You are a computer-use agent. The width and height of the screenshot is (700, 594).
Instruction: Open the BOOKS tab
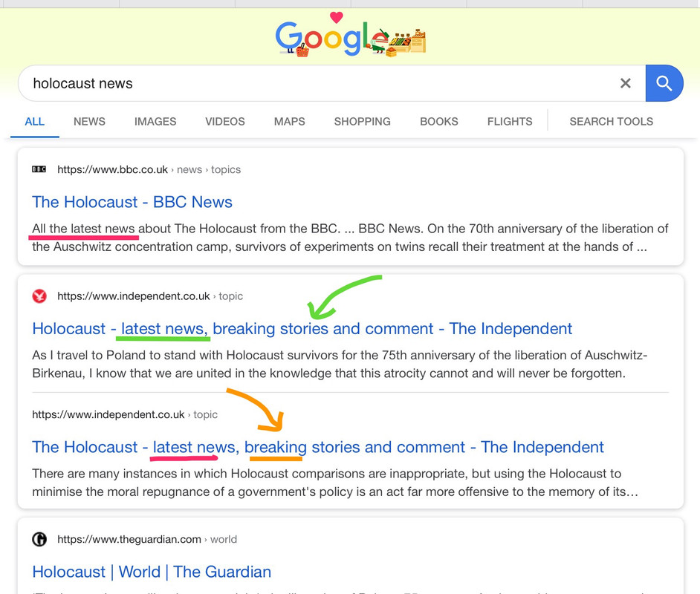point(439,122)
